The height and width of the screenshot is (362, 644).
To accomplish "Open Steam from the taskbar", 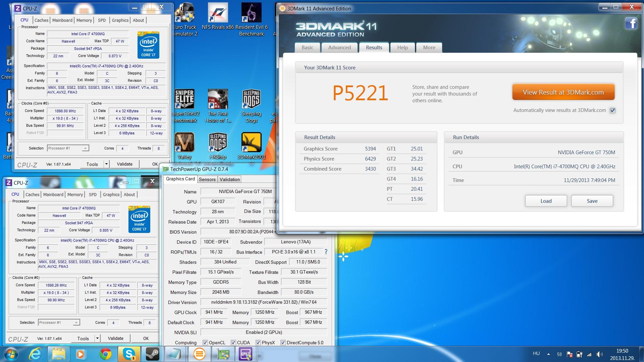I will [152, 354].
